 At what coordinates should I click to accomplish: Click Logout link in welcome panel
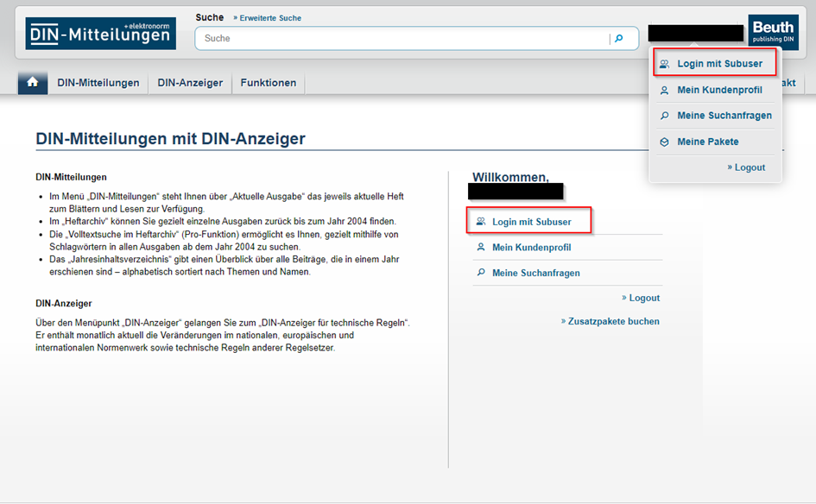(643, 298)
